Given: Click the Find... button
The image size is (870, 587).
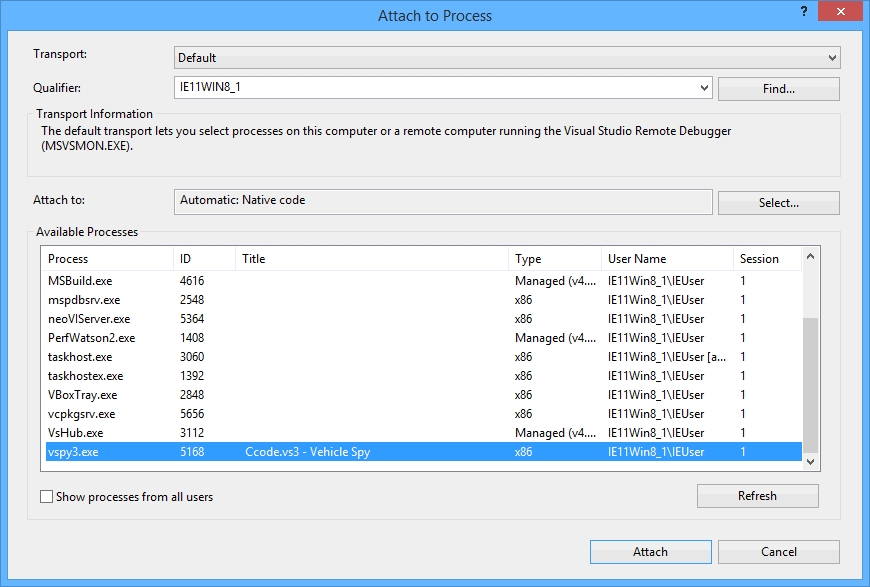Looking at the screenshot, I should [778, 89].
